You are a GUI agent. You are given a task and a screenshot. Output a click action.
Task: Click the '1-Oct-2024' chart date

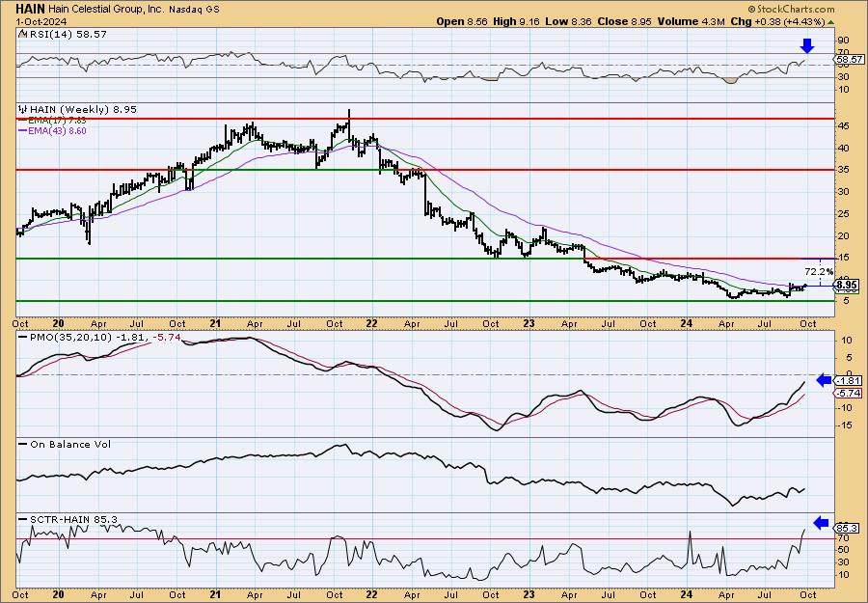pyautogui.click(x=41, y=21)
